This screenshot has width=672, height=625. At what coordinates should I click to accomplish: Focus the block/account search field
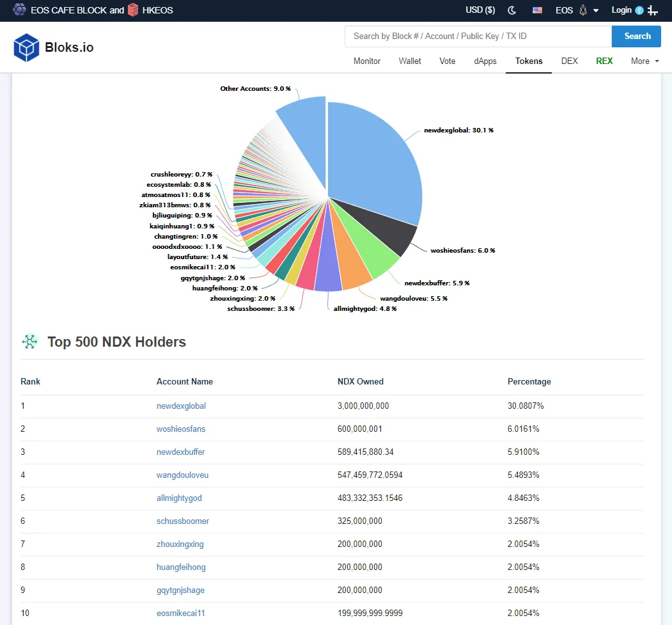point(478,36)
